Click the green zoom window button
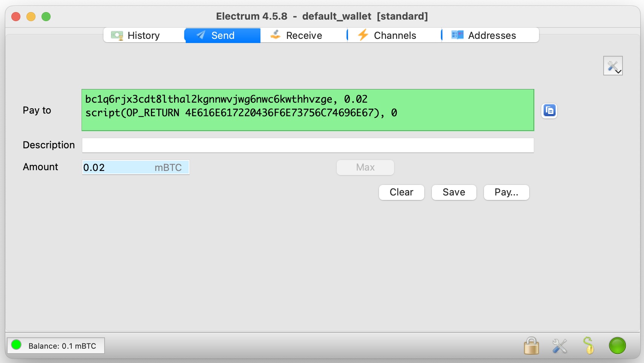This screenshot has height=363, width=644. tap(46, 17)
